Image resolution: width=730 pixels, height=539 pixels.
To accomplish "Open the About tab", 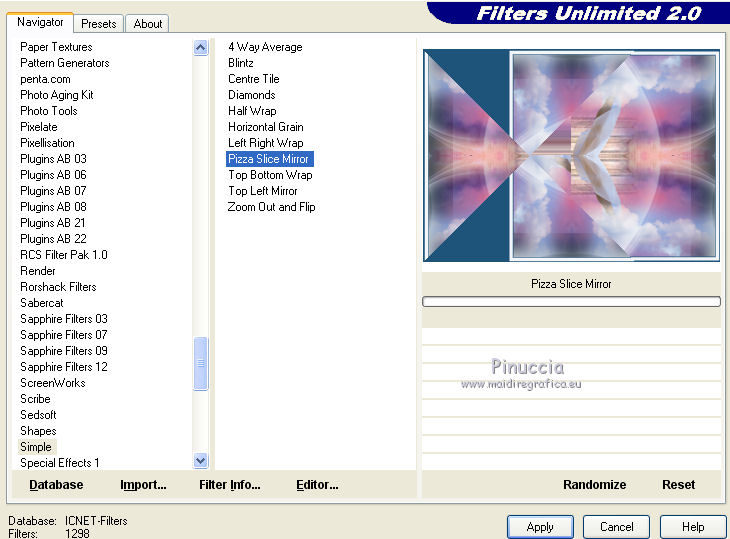I will (148, 24).
